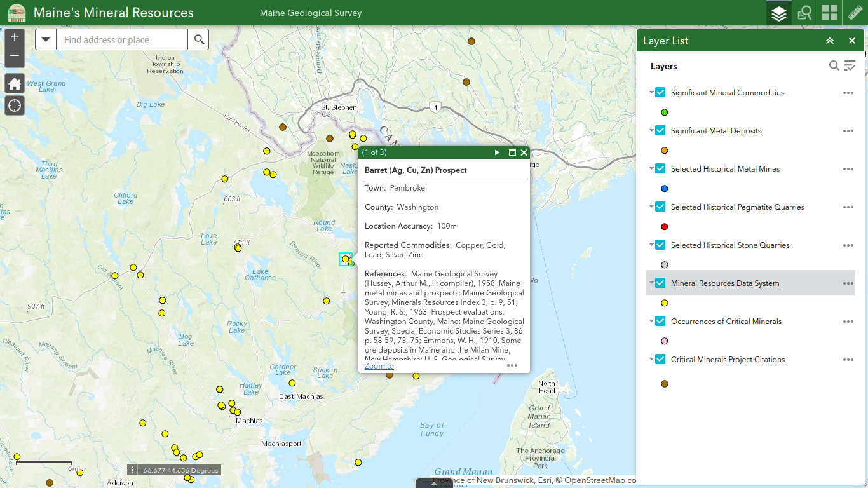Click the Maine Geological Survey logo

tap(17, 13)
